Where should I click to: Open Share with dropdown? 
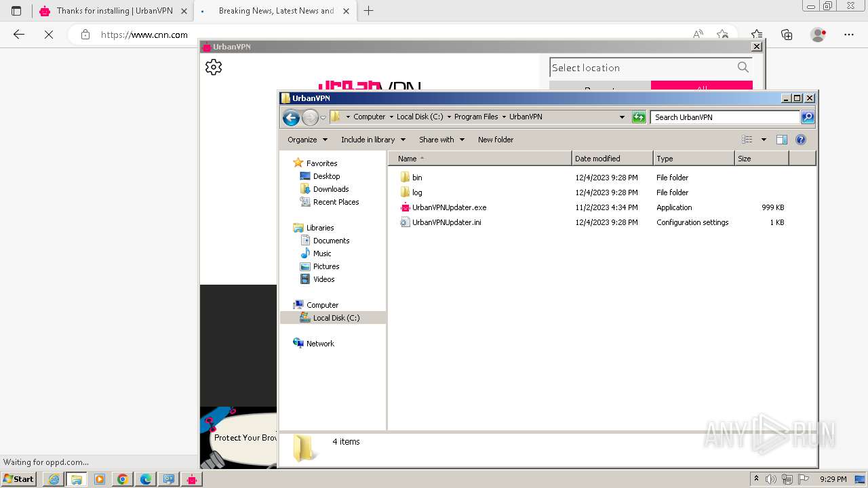point(441,140)
